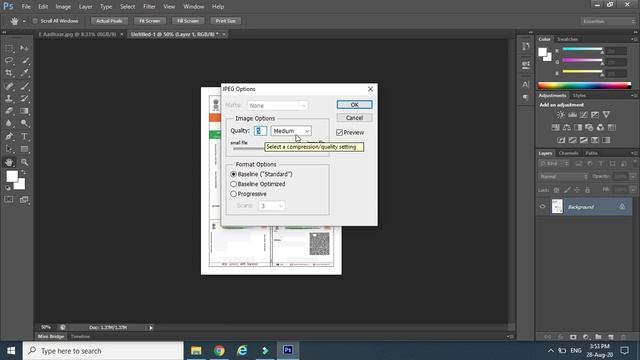
Task: Open the collapsed History panel icon
Action: [x=526, y=46]
